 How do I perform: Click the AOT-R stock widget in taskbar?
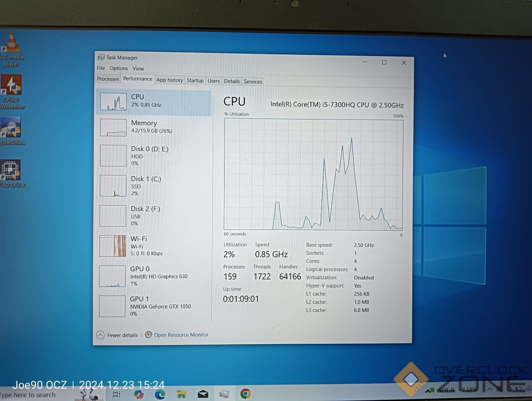tap(451, 390)
